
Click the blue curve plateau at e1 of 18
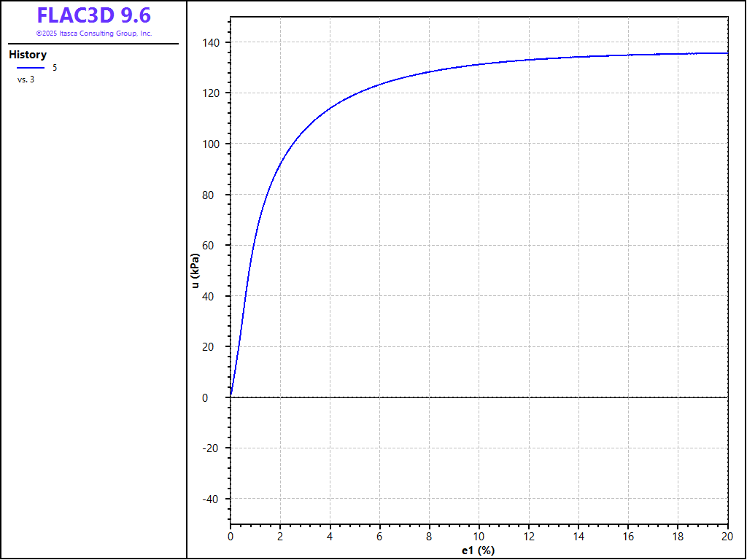pos(678,54)
